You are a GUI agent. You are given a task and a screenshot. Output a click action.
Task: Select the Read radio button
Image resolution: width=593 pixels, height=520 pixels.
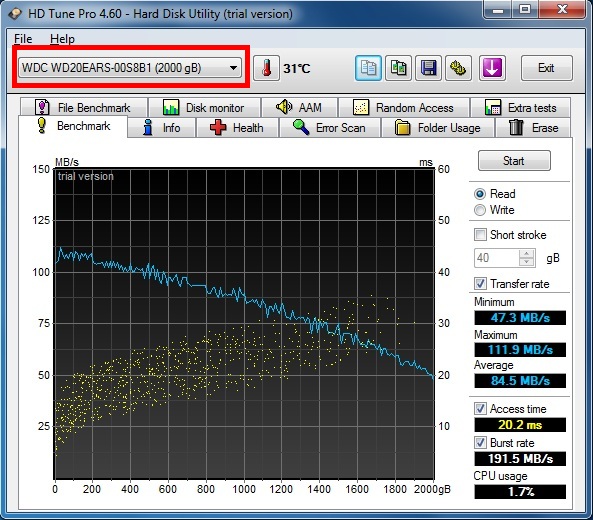[x=480, y=194]
